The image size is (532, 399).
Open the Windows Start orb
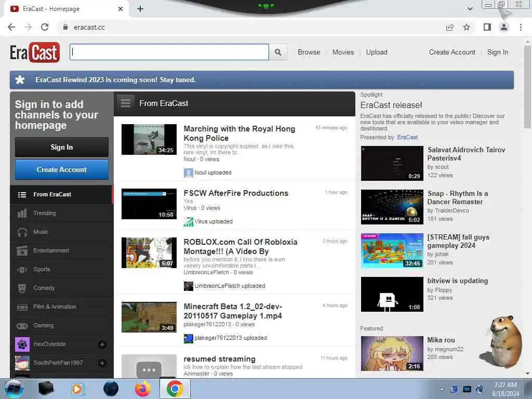(14, 389)
